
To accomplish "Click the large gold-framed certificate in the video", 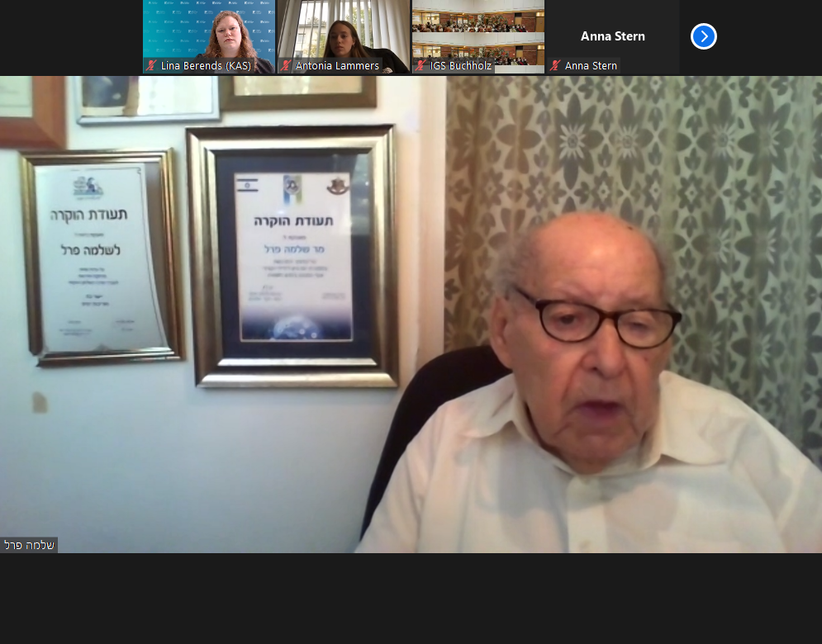I will pos(292,256).
